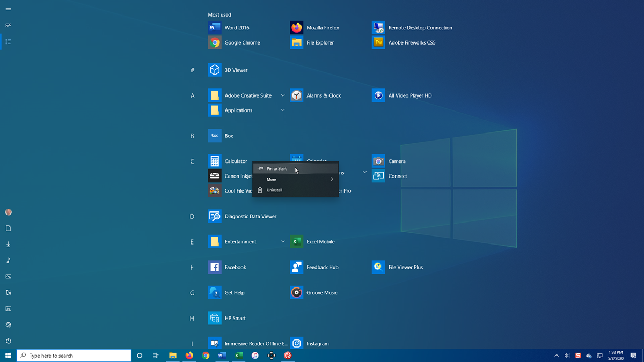Open Documents from Start sidebar
Screen dimensions: 644x362
click(x=8, y=228)
